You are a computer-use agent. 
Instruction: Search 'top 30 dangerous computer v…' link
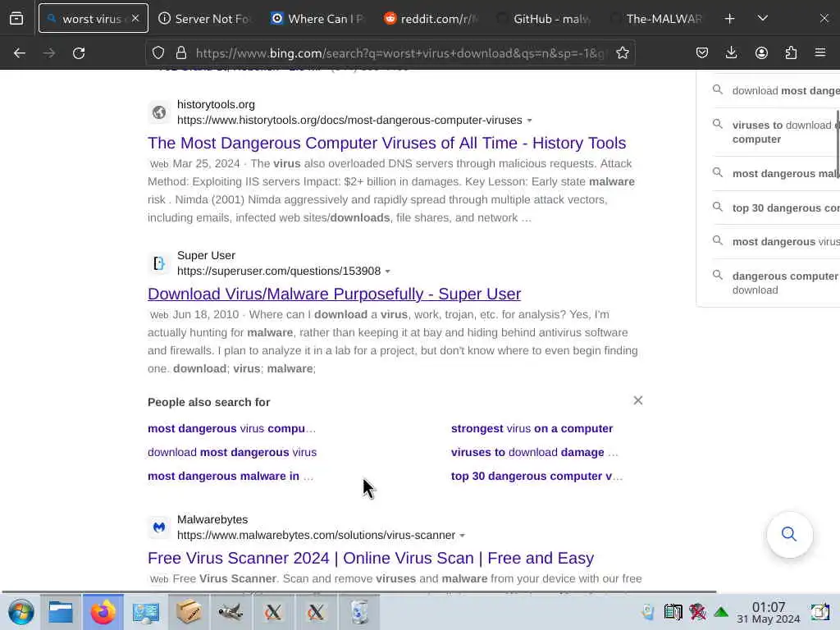[536, 476]
